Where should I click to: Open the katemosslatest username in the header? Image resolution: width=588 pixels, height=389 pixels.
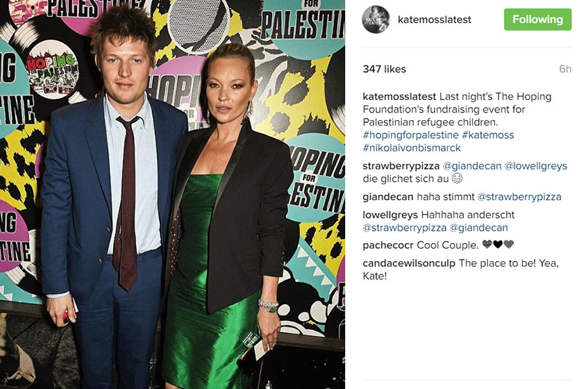[435, 19]
